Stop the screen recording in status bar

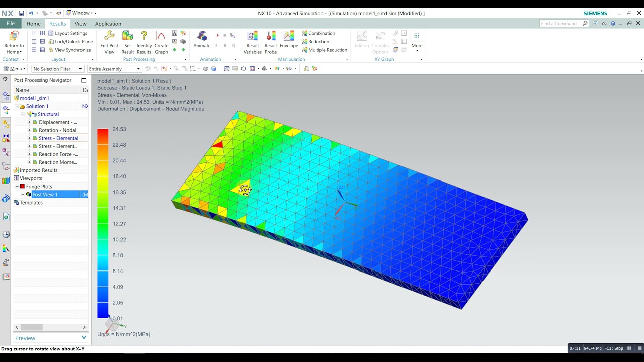tap(640, 348)
